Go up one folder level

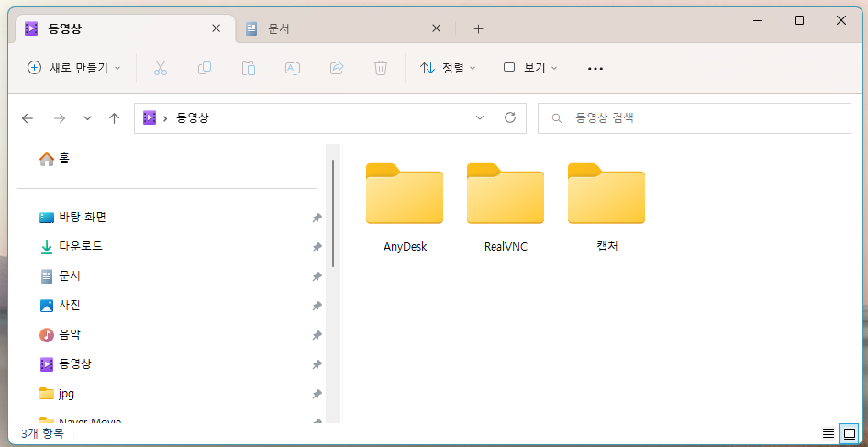[114, 118]
